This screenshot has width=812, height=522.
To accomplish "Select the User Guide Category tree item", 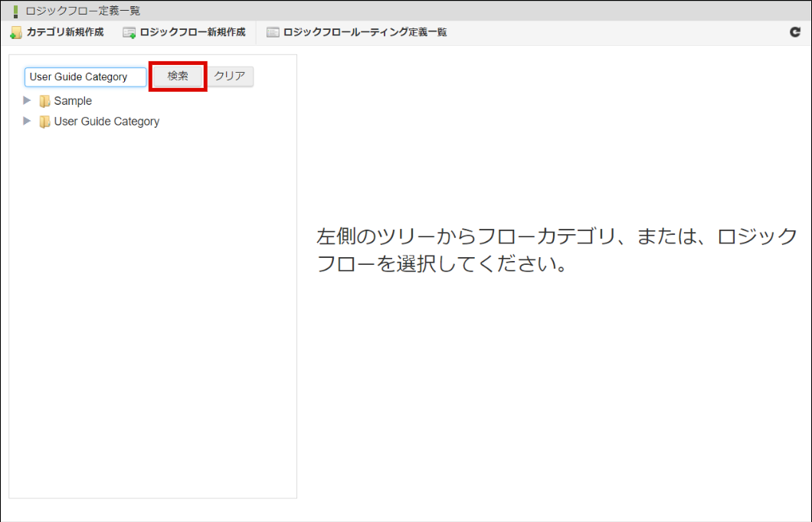I will pos(107,121).
